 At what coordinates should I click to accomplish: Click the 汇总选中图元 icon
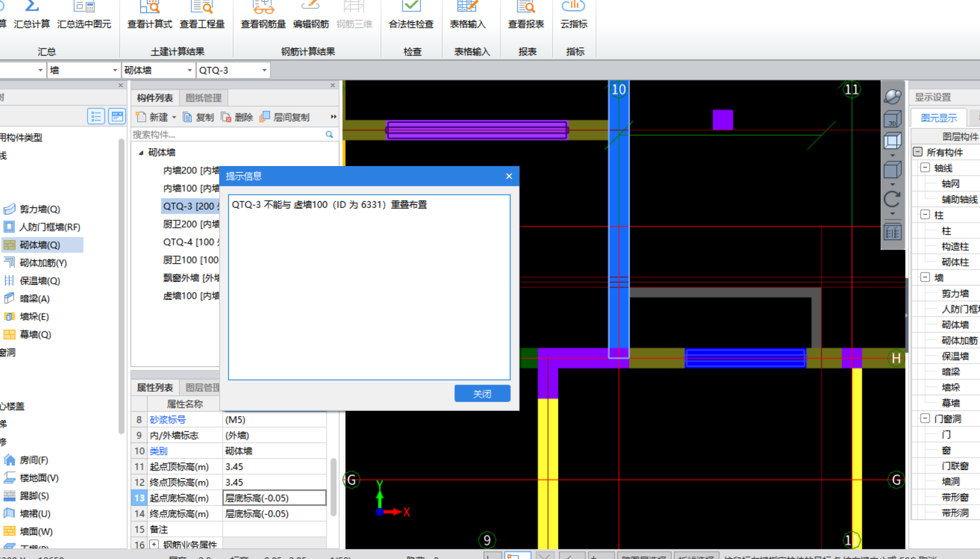(84, 15)
